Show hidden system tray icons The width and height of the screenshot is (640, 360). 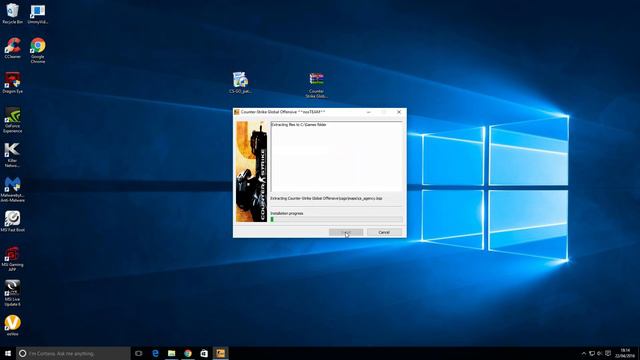(x=584, y=353)
